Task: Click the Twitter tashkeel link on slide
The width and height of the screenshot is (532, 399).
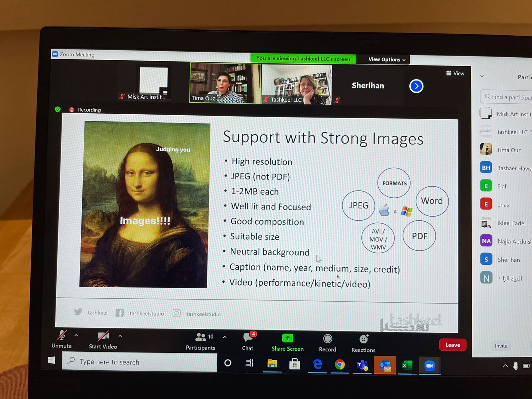Action: [x=91, y=312]
